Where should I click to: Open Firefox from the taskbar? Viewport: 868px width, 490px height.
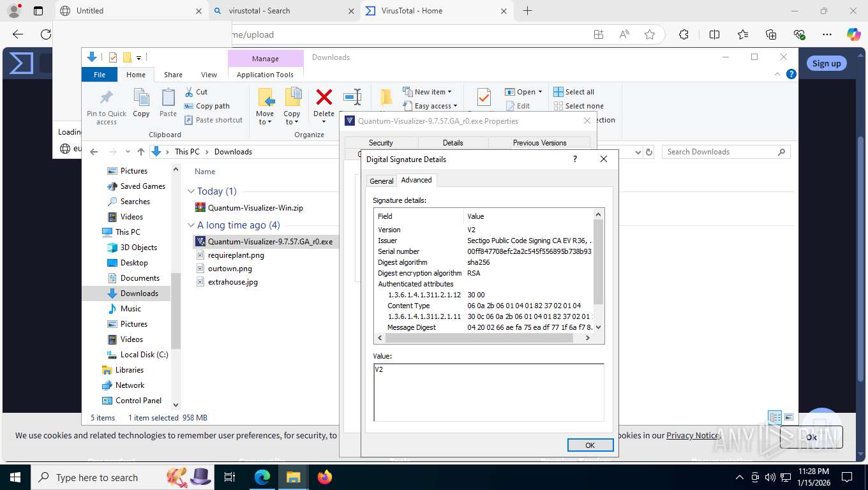[x=325, y=477]
